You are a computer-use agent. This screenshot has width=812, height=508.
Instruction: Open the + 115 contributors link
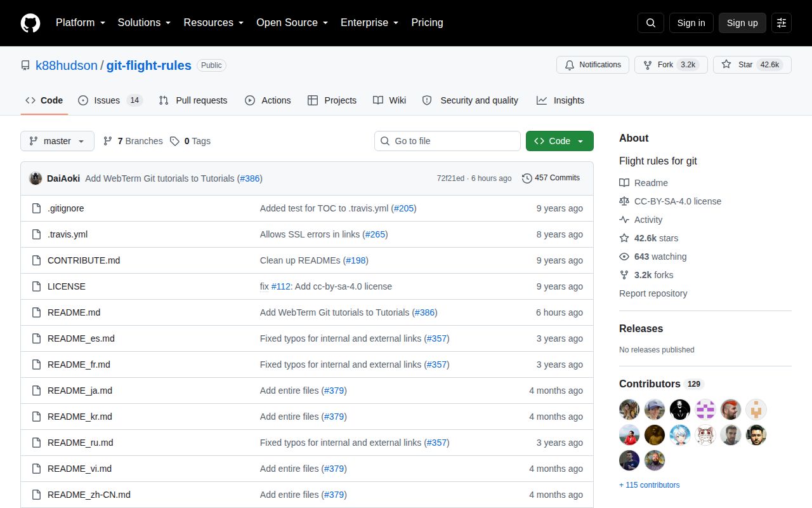[x=649, y=485]
